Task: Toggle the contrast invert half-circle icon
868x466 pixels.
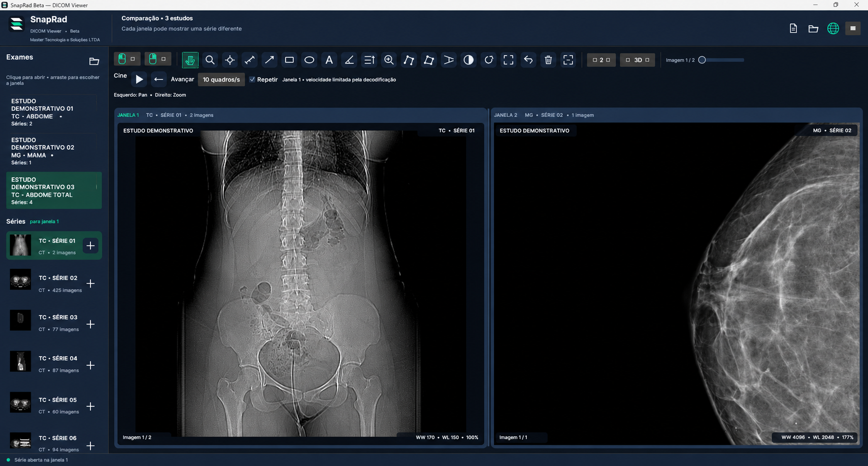Action: point(469,60)
